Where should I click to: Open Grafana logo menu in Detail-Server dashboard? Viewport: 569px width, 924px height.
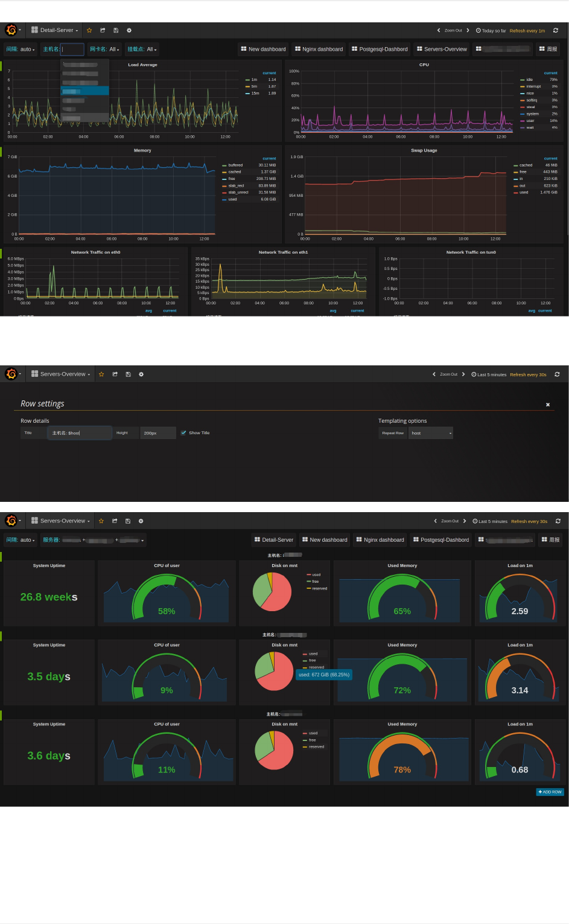(x=11, y=30)
